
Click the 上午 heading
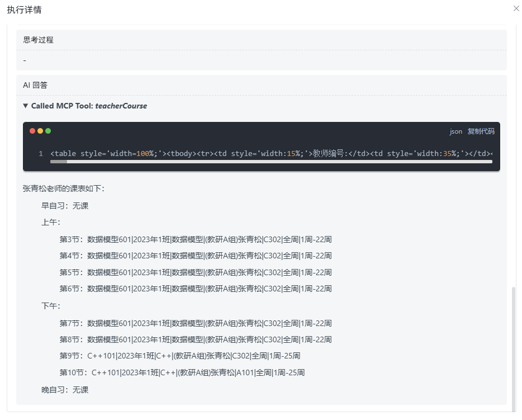51,222
